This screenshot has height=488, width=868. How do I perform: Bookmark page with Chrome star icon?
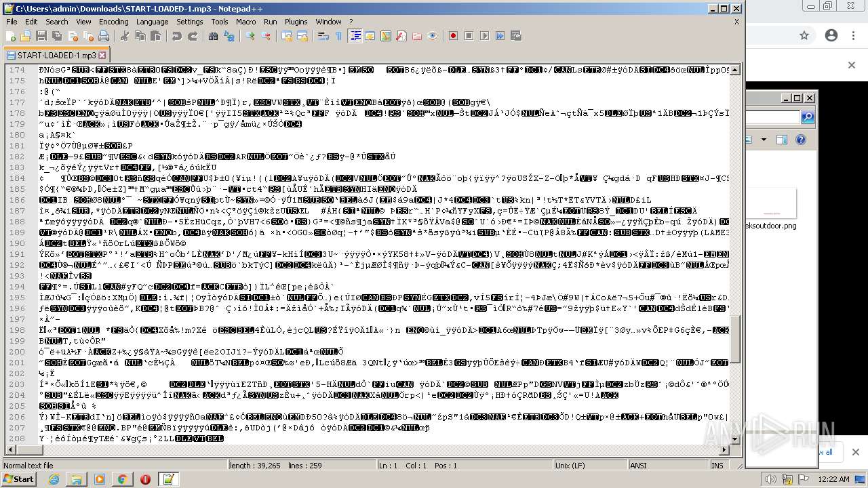(804, 35)
